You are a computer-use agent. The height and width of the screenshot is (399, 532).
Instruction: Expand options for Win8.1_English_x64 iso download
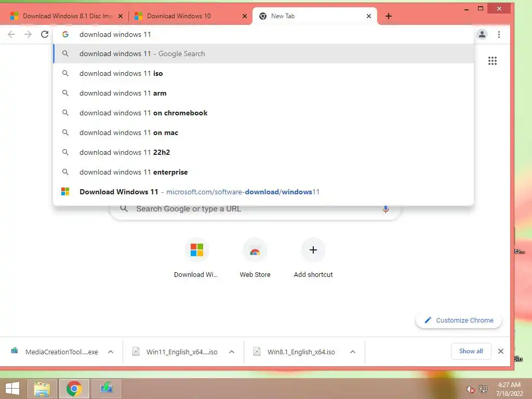coord(353,352)
